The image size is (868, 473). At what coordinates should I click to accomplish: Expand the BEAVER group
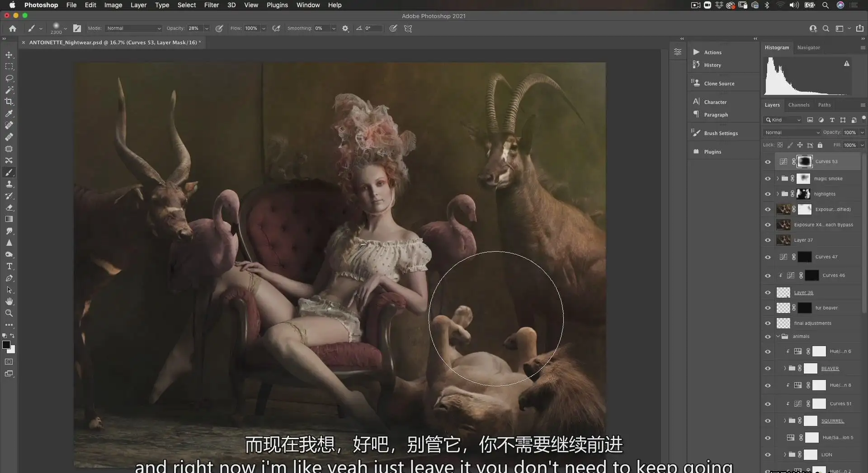(785, 369)
